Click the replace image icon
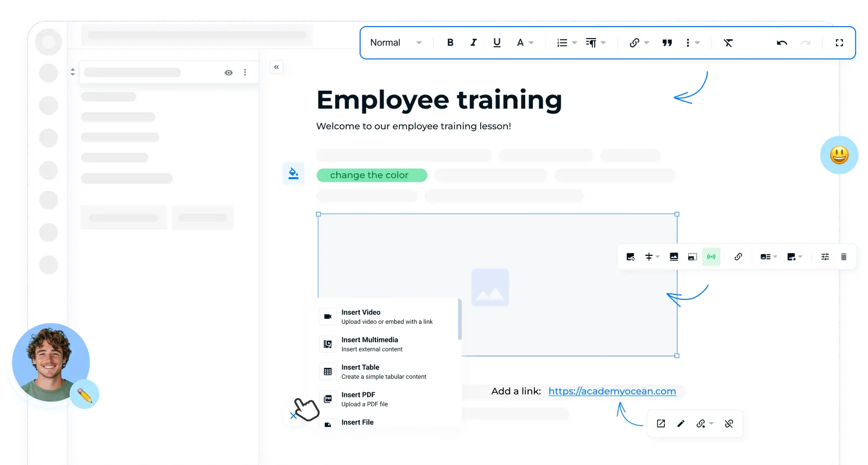868x465 pixels. point(630,257)
